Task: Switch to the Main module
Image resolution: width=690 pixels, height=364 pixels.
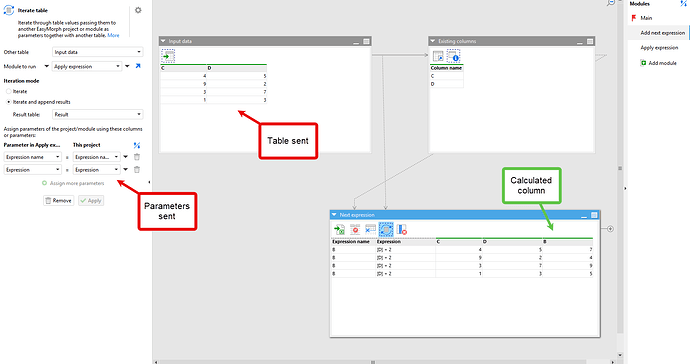Action: tap(646, 18)
